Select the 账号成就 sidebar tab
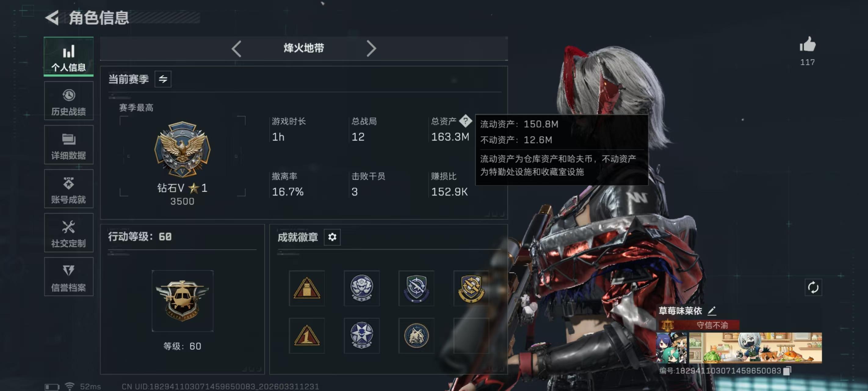The width and height of the screenshot is (868, 391). pos(69,188)
